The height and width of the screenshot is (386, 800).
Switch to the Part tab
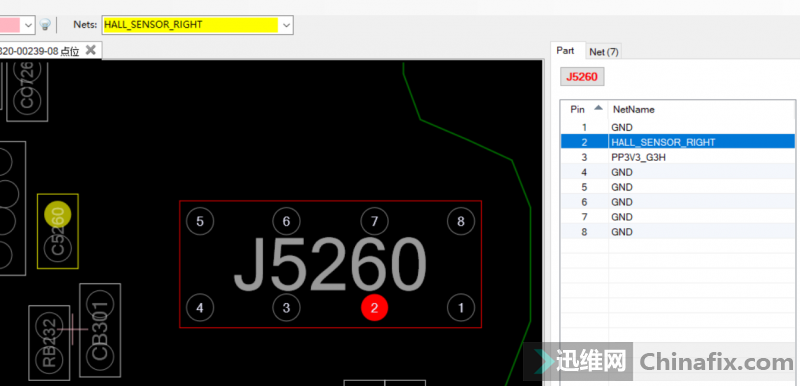click(x=565, y=50)
